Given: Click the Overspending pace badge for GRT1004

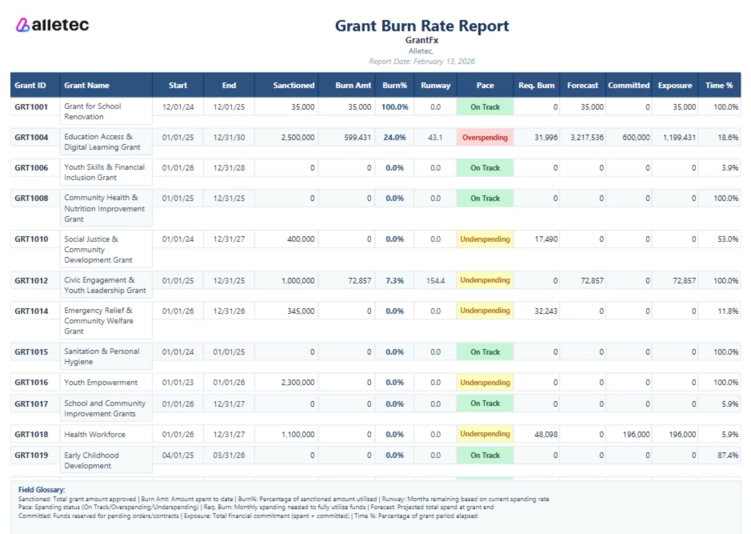Looking at the screenshot, I should tap(485, 137).
